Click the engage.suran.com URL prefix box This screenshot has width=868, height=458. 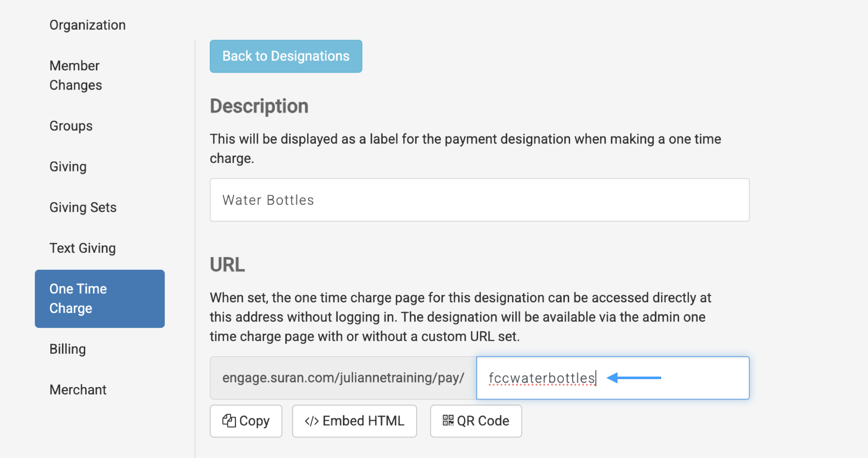pos(342,378)
